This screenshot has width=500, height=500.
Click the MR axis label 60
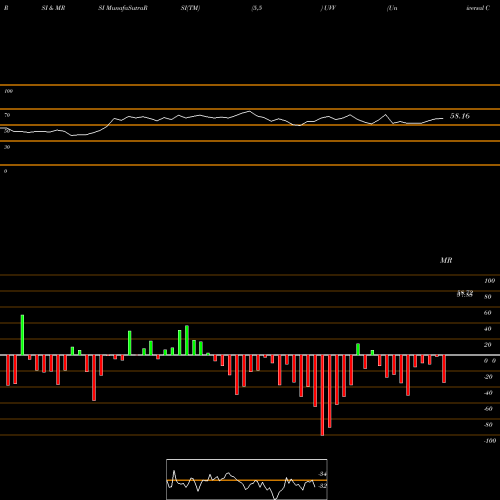487,313
